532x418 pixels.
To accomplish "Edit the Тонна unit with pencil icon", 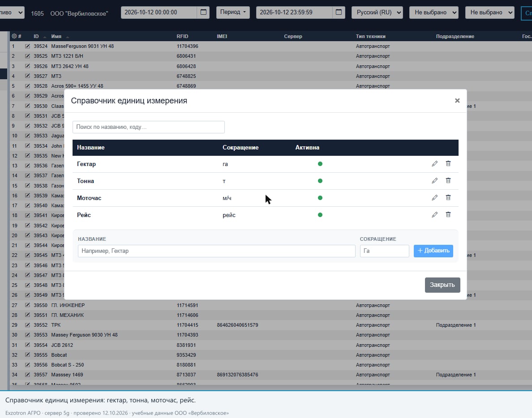I will click(x=435, y=181).
